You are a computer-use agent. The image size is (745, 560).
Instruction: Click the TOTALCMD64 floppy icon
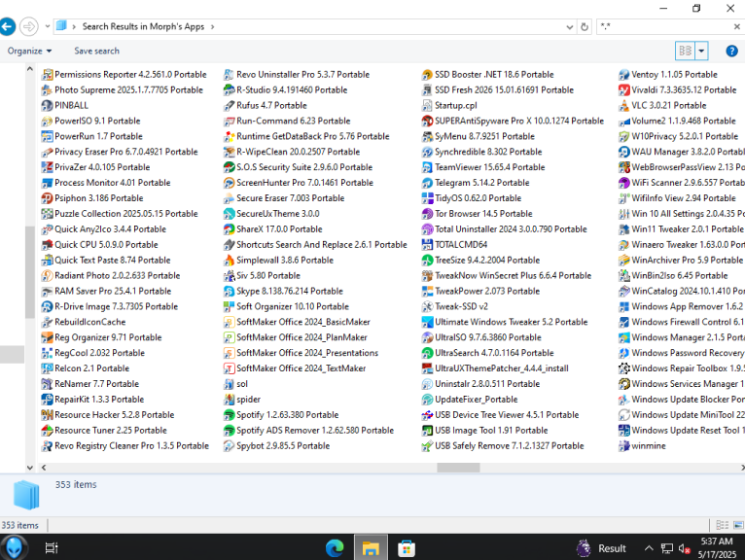tap(427, 245)
